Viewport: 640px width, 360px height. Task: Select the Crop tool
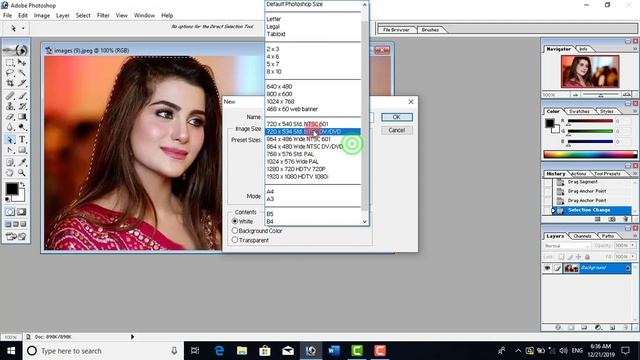click(x=10, y=83)
